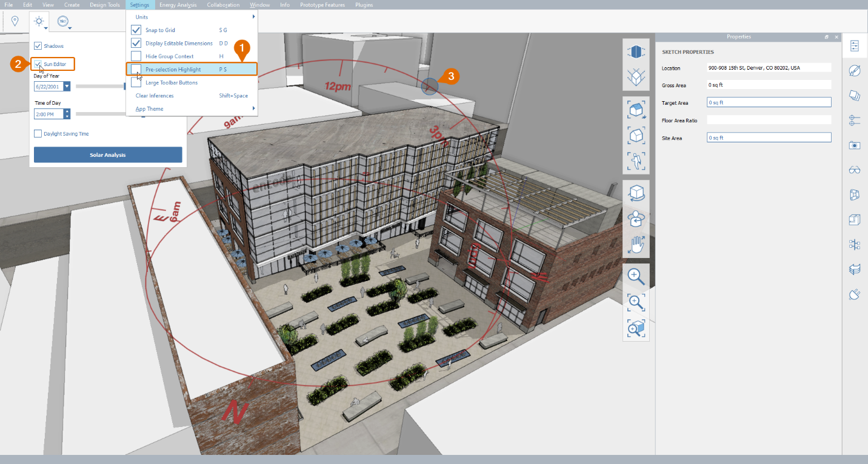Image resolution: width=868 pixels, height=464 pixels.
Task: Uncheck the Shadows checkbox
Action: click(x=38, y=46)
